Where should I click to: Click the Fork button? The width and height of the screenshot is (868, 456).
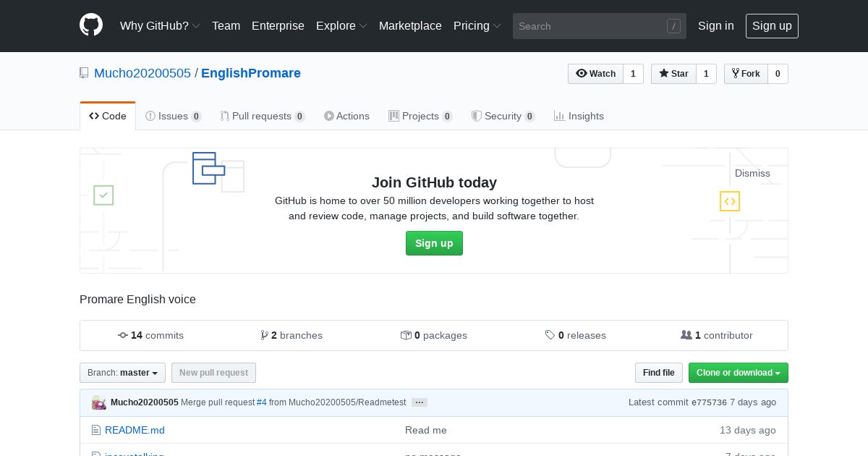(x=746, y=74)
